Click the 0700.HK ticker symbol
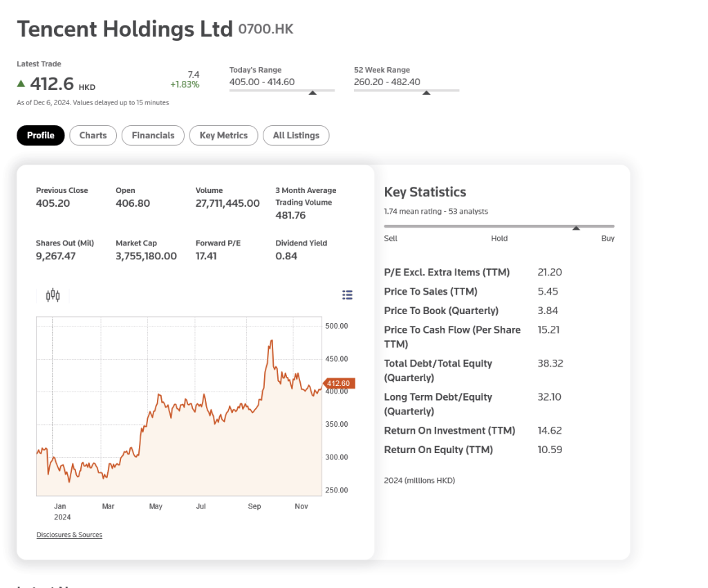This screenshot has width=708, height=588. point(265,29)
